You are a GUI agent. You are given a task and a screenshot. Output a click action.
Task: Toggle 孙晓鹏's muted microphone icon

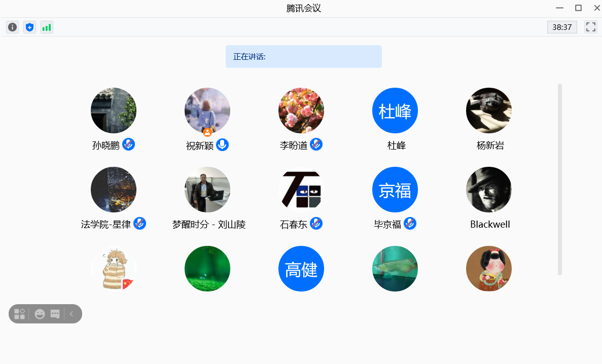coord(128,144)
